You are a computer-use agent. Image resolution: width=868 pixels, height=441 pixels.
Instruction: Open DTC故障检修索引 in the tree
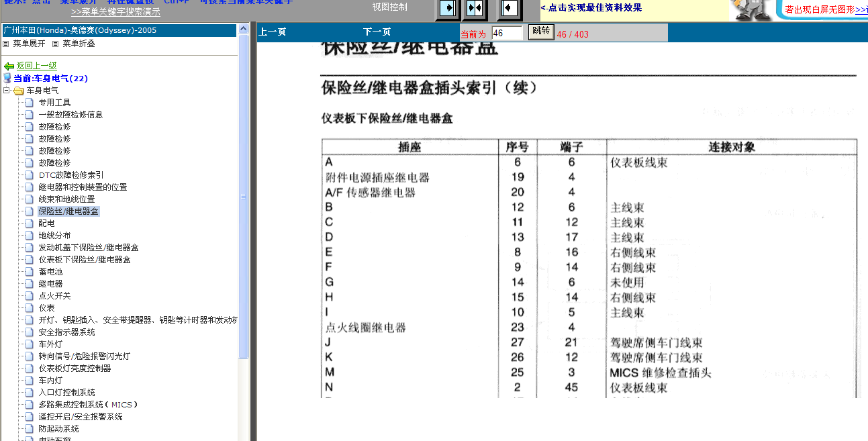pyautogui.click(x=71, y=175)
